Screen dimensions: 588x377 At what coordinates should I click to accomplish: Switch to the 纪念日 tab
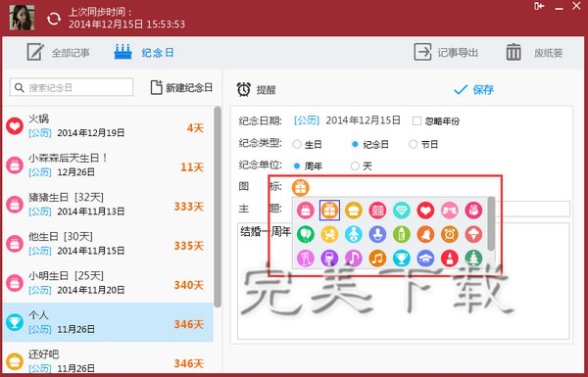[144, 53]
